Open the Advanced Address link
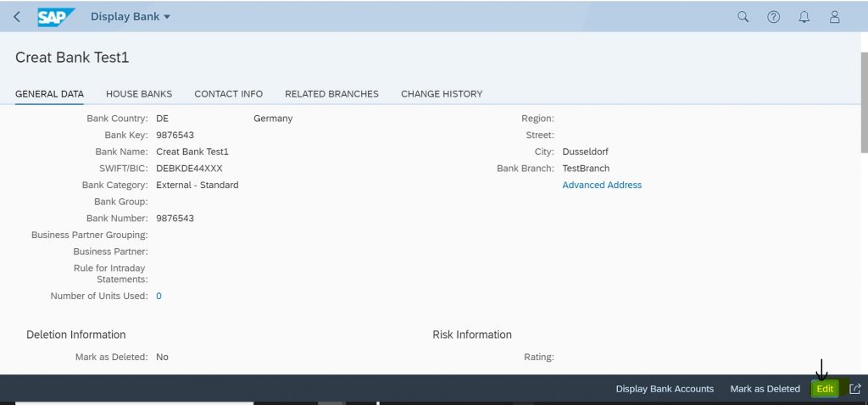 [602, 185]
